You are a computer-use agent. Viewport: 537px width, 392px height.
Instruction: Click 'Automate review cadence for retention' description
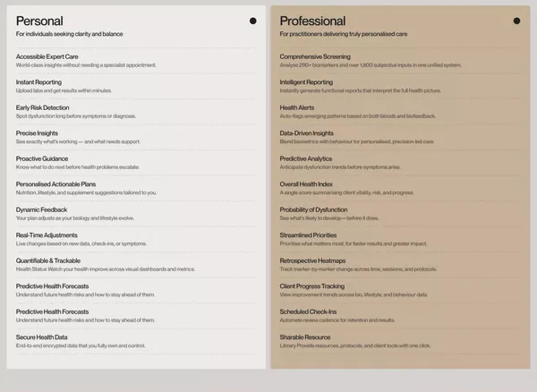(x=337, y=320)
